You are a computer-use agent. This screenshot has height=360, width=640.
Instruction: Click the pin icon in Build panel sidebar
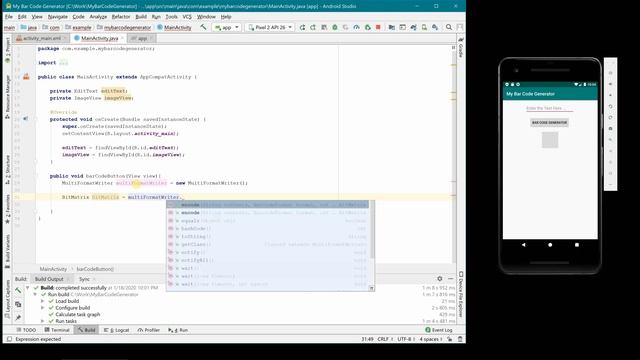[x=18, y=317]
